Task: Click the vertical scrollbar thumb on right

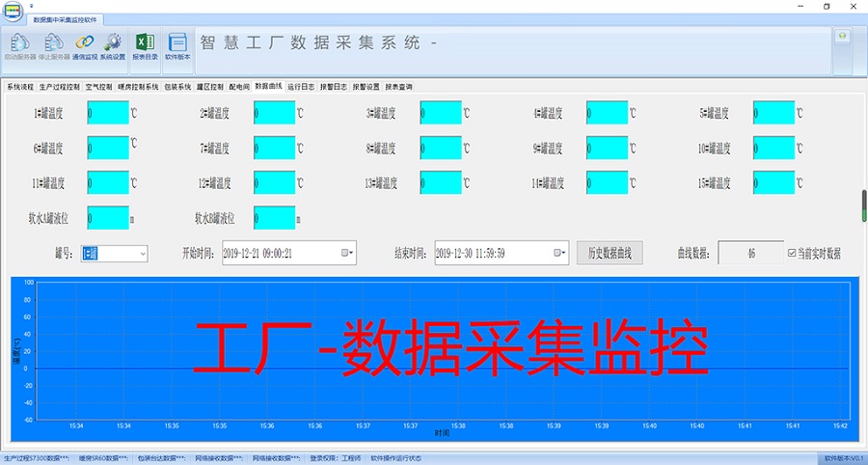Action: (x=863, y=205)
